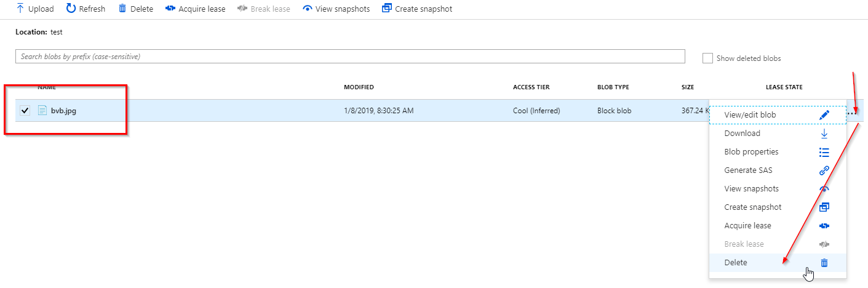
Task: Click Create snapshot in the top toolbar
Action: 417,9
